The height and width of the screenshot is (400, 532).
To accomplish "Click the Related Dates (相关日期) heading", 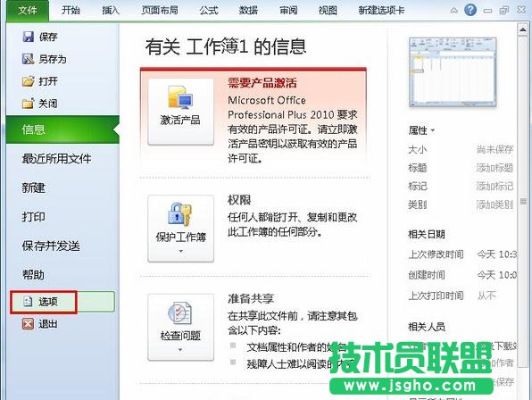I will (x=427, y=234).
